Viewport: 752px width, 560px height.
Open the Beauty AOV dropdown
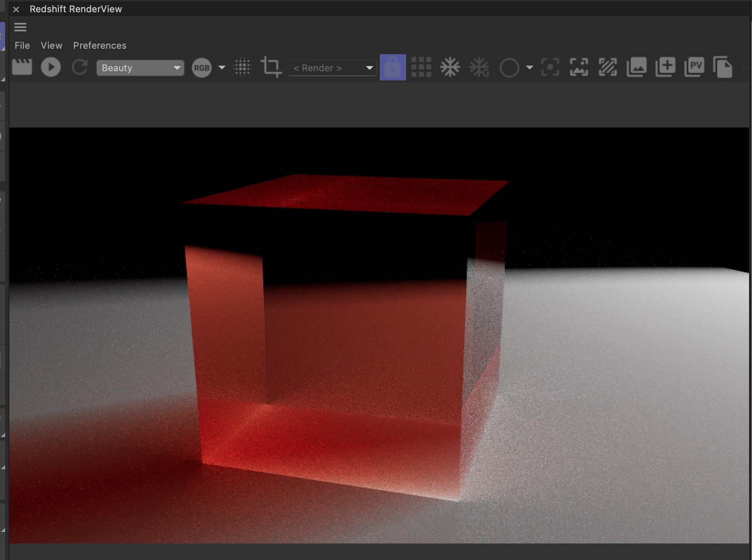140,68
